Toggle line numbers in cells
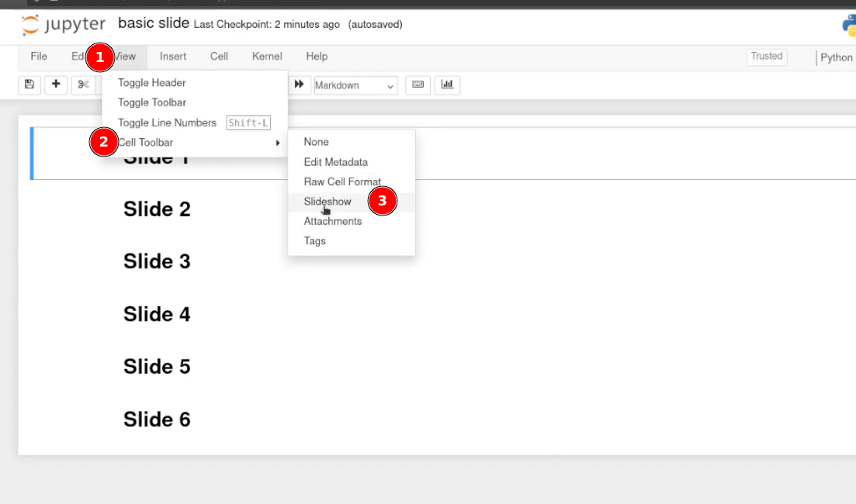Image resolution: width=856 pixels, height=504 pixels. [167, 123]
